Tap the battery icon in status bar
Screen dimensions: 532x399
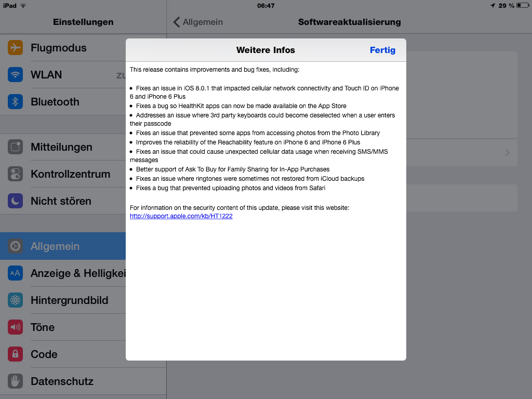[x=523, y=5]
